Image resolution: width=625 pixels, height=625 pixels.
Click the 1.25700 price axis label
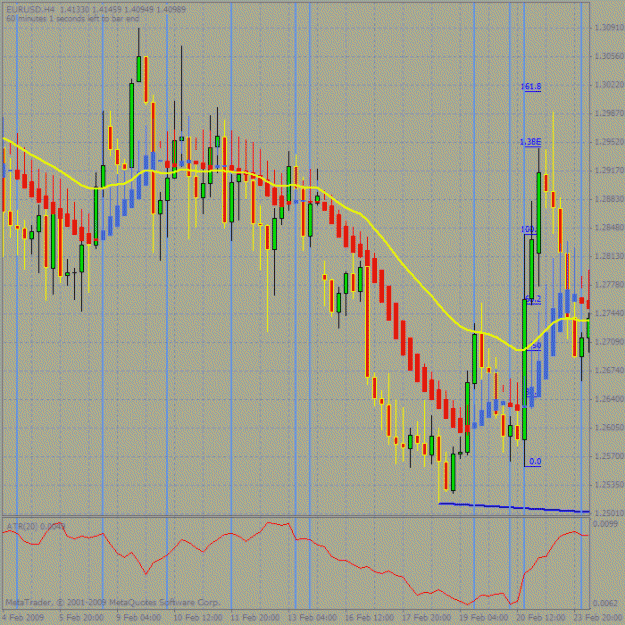pos(609,456)
